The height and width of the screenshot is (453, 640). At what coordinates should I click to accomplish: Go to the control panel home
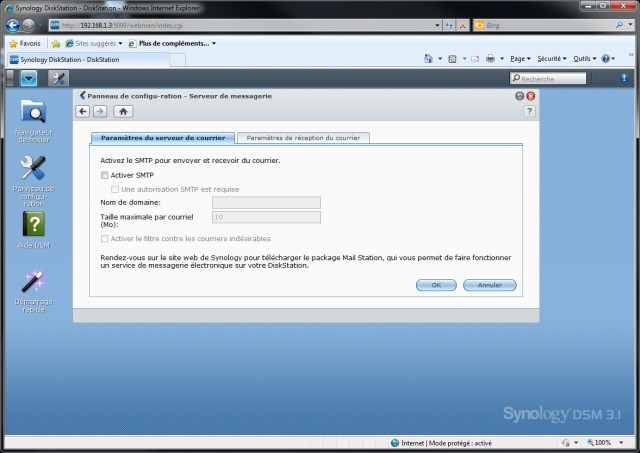123,111
